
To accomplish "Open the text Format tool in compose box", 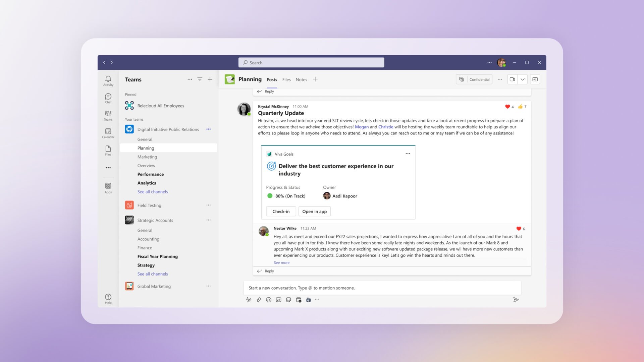I will click(249, 300).
